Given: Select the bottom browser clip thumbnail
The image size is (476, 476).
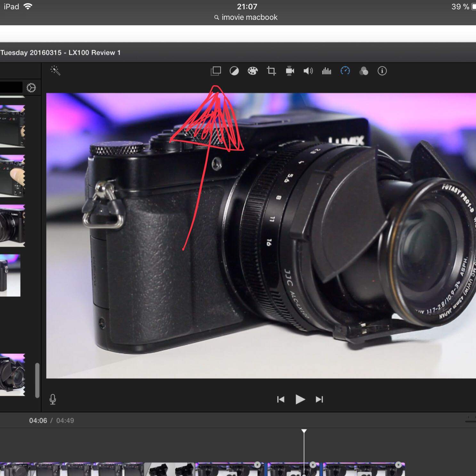Looking at the screenshot, I should (x=12, y=375).
